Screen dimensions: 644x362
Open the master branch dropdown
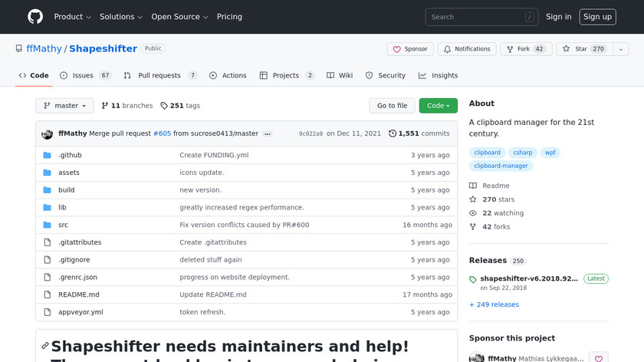64,106
